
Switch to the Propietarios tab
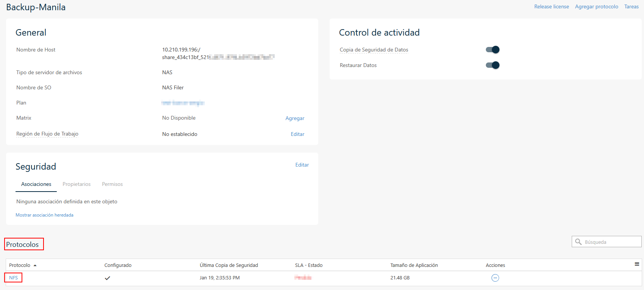[x=76, y=184]
